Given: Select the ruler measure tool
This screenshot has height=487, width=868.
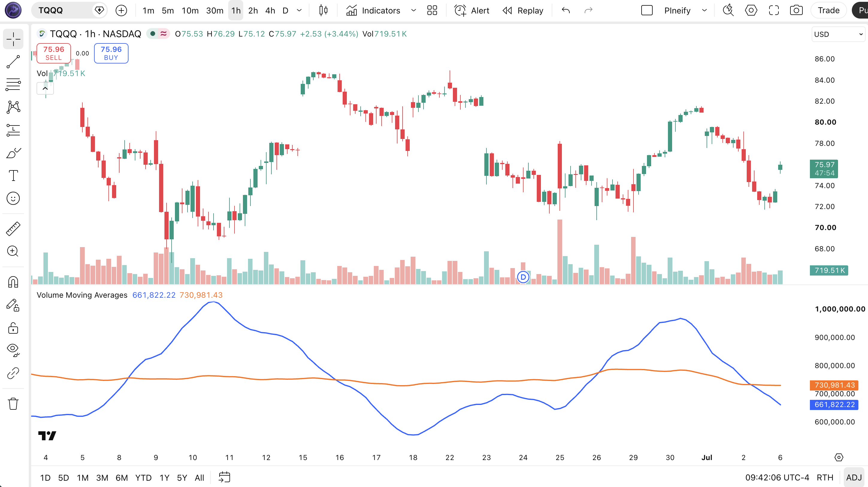Looking at the screenshot, I should 13,229.
